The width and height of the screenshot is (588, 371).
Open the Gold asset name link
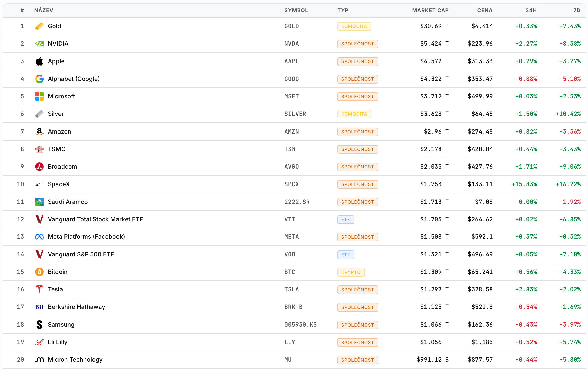[54, 26]
